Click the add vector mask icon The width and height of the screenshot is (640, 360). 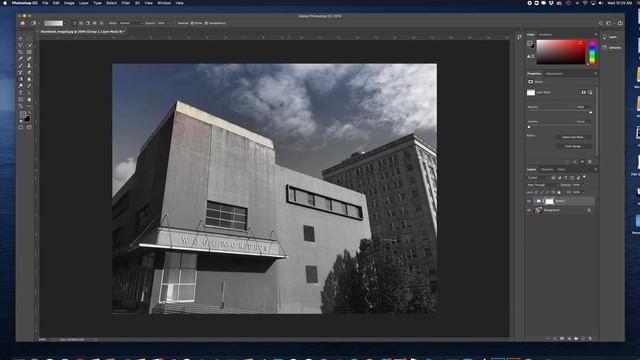click(590, 92)
